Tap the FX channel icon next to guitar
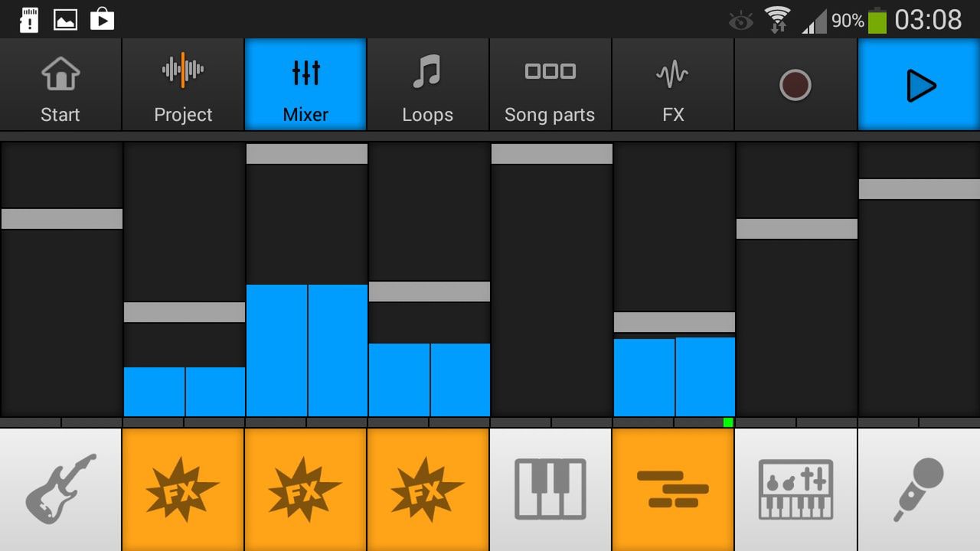 point(183,490)
